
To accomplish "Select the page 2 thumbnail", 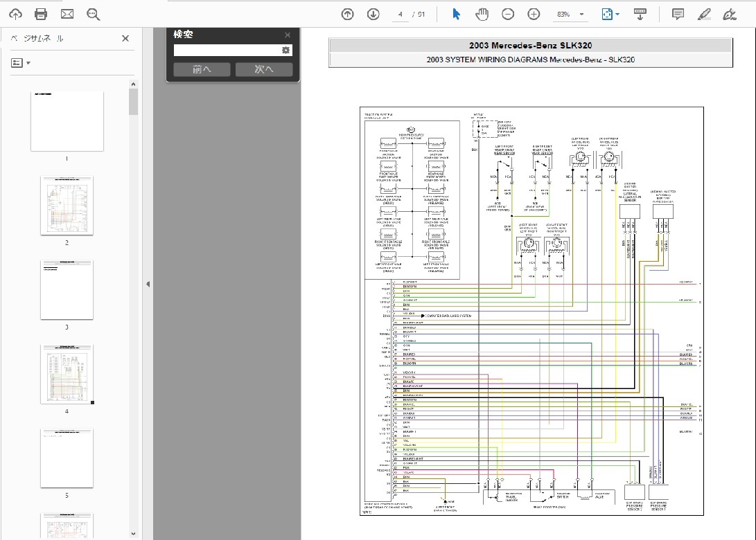I will tap(67, 206).
